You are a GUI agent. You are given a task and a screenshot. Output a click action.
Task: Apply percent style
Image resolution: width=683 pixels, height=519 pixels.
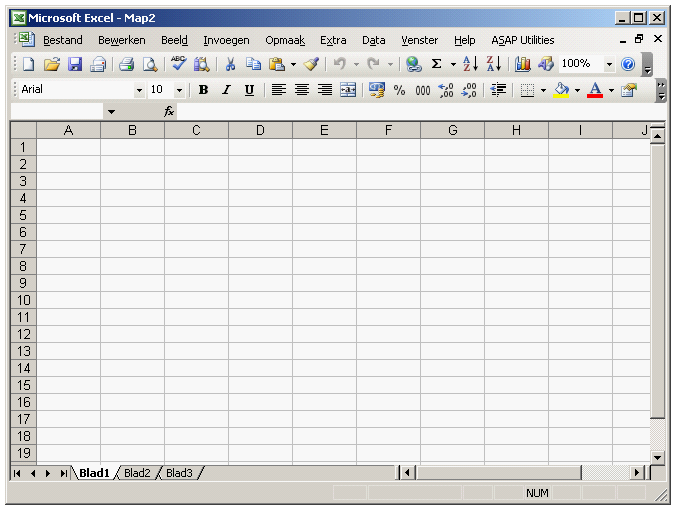coord(399,90)
